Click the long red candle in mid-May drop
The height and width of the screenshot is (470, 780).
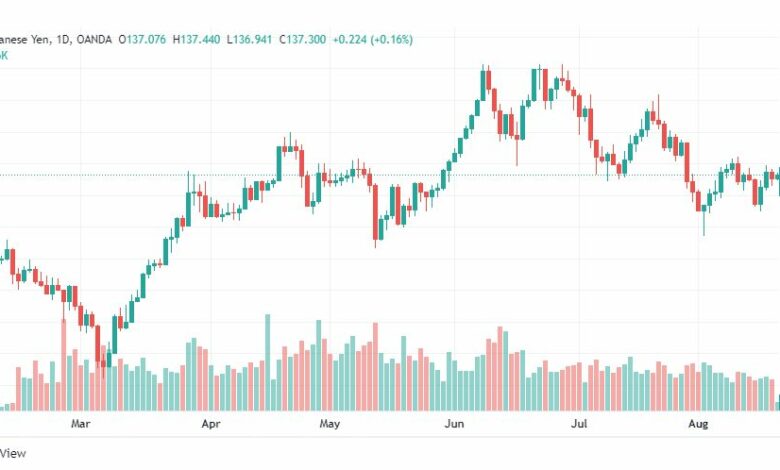(376, 212)
